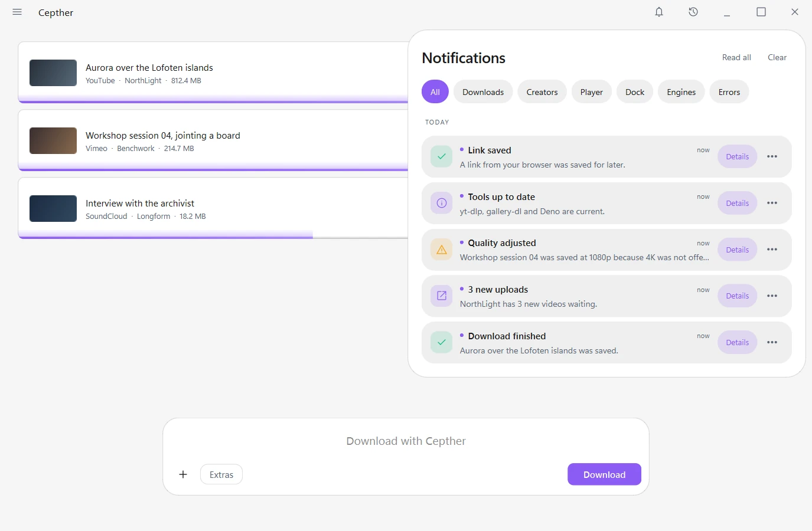Click the checkmark icon on Download finished

click(441, 342)
